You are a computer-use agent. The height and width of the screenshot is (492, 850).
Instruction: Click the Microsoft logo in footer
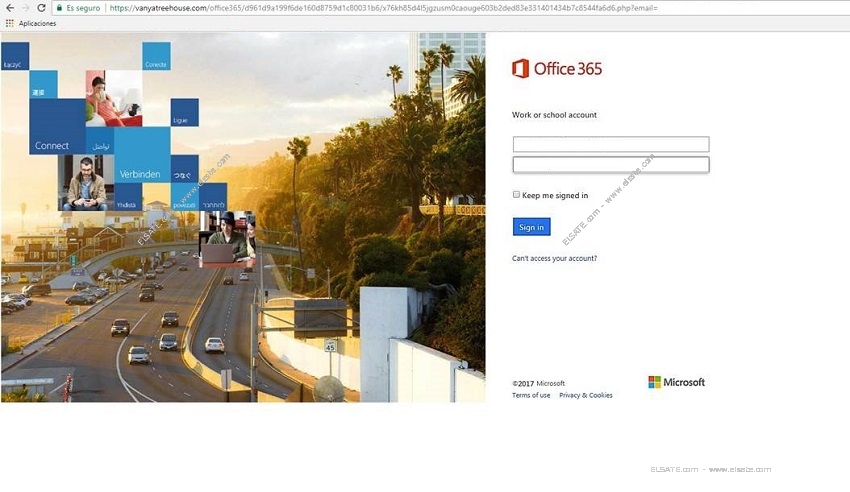pyautogui.click(x=677, y=382)
